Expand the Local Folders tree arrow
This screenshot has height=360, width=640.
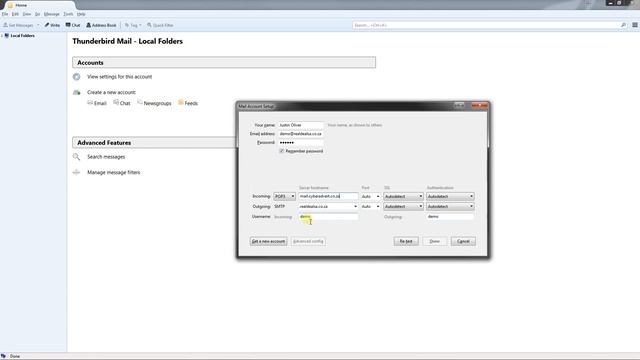click(2, 36)
